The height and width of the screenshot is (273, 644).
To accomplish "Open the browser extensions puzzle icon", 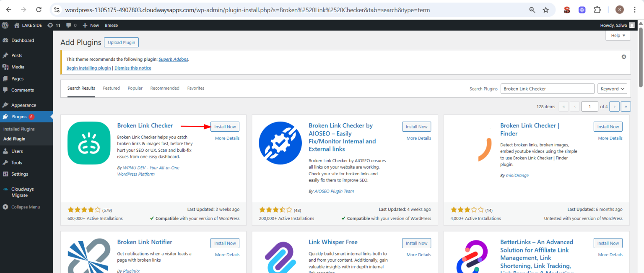I will [597, 10].
